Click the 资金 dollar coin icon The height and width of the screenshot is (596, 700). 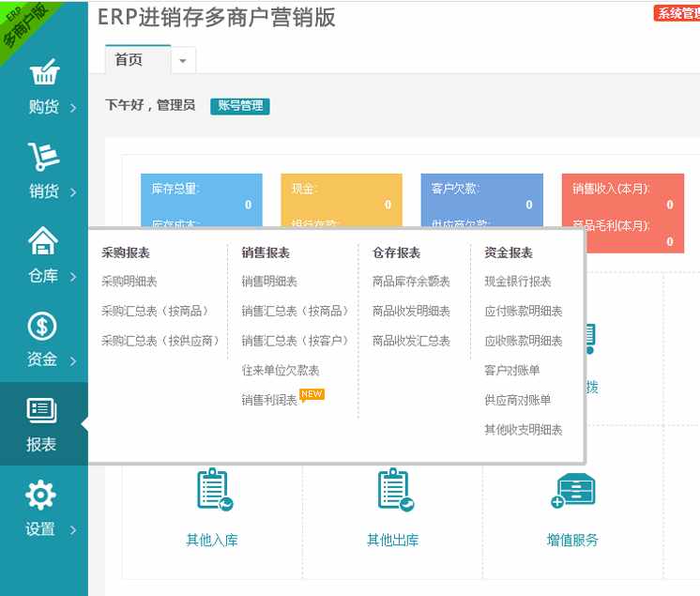click(x=43, y=326)
